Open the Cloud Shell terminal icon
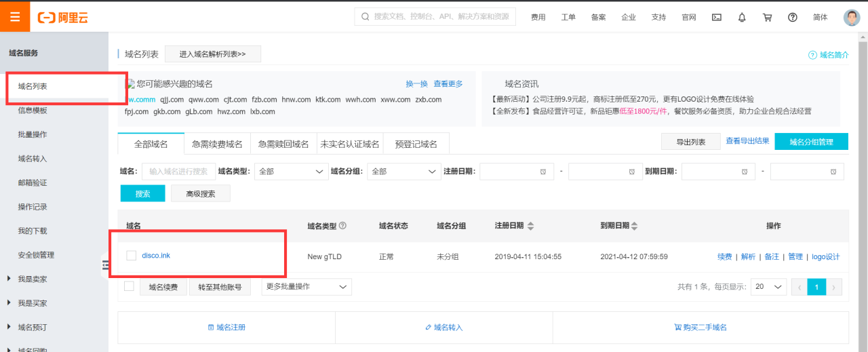Image resolution: width=868 pixels, height=352 pixels. (x=716, y=18)
